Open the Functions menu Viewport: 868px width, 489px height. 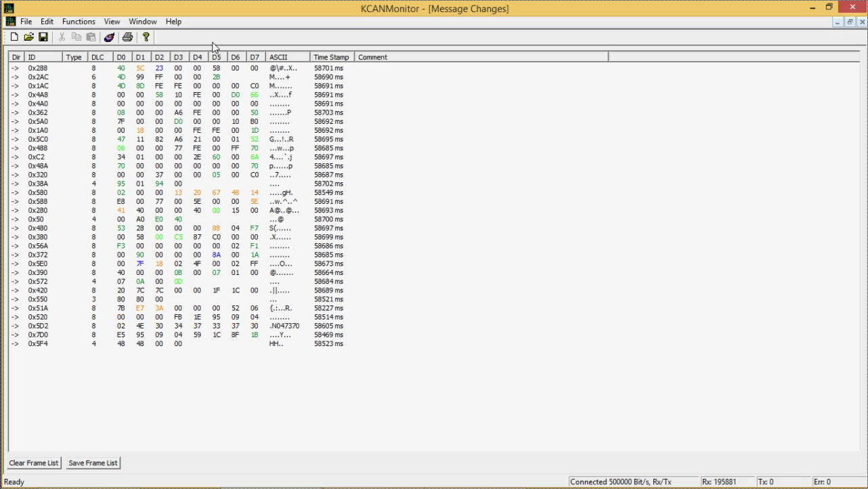pos(79,22)
